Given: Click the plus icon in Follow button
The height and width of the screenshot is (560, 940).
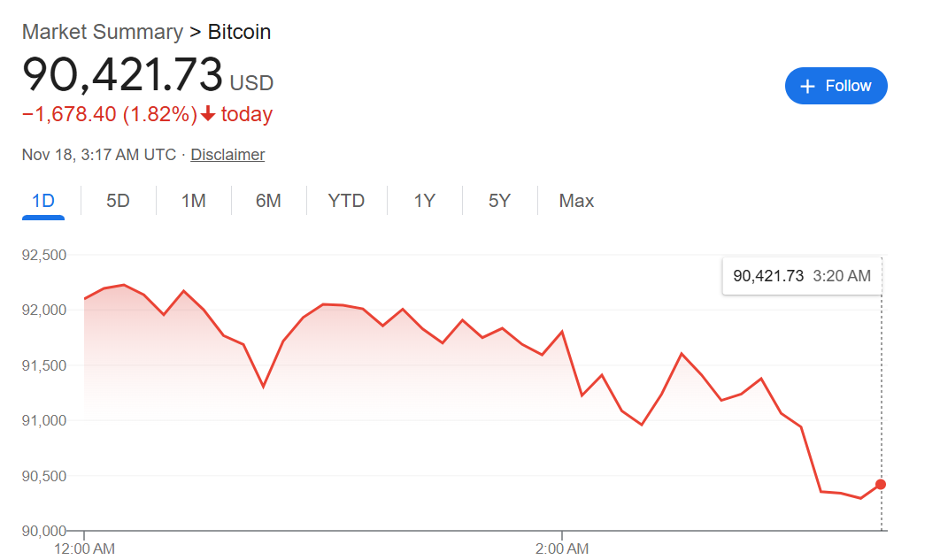Looking at the screenshot, I should 807,86.
